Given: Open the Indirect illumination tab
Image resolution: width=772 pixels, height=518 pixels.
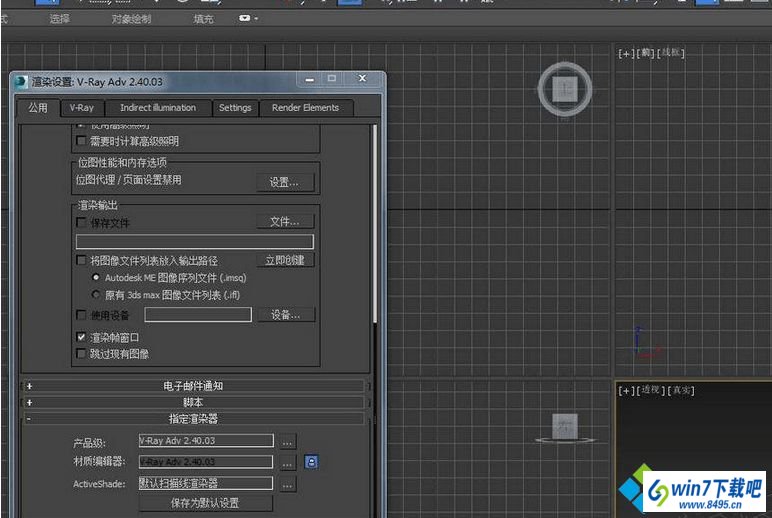Looking at the screenshot, I should 158,108.
